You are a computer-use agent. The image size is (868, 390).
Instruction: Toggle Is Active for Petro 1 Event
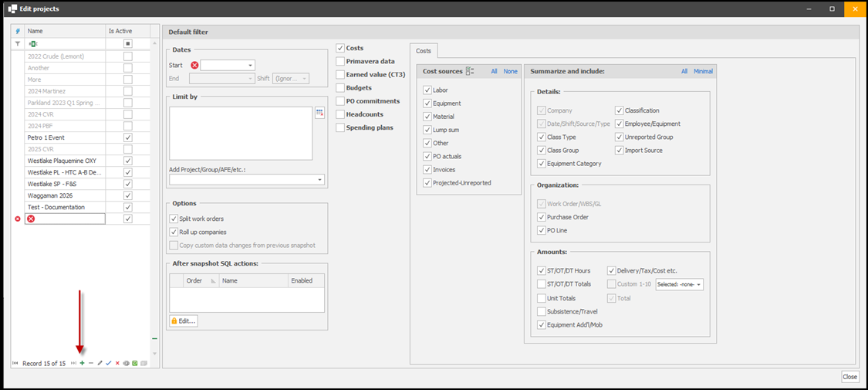[128, 137]
